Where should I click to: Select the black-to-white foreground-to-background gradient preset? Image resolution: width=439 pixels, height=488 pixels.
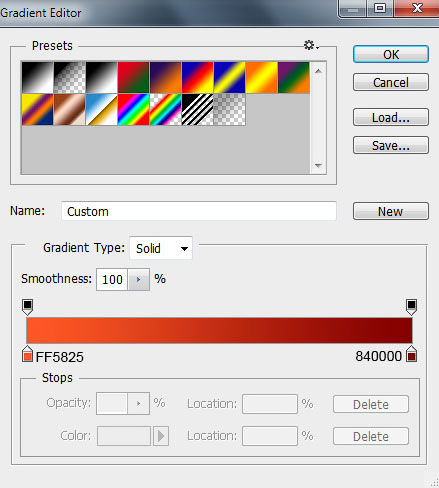tap(37, 77)
